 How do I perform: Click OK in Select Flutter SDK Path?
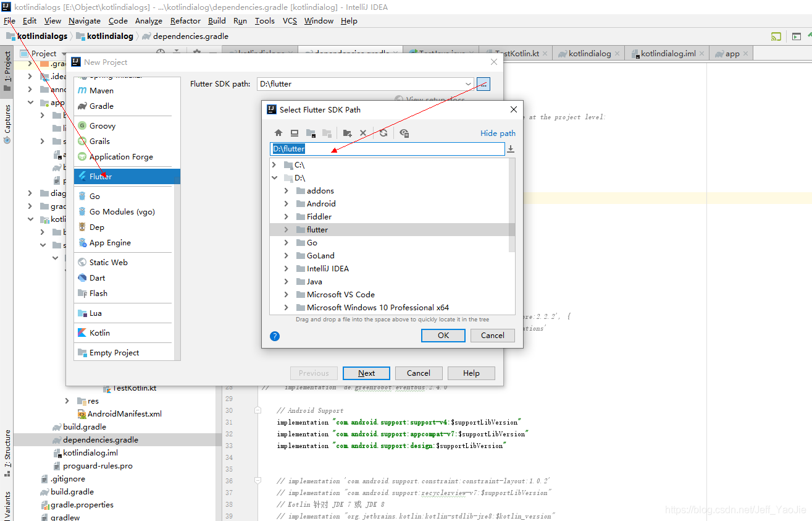coord(443,336)
